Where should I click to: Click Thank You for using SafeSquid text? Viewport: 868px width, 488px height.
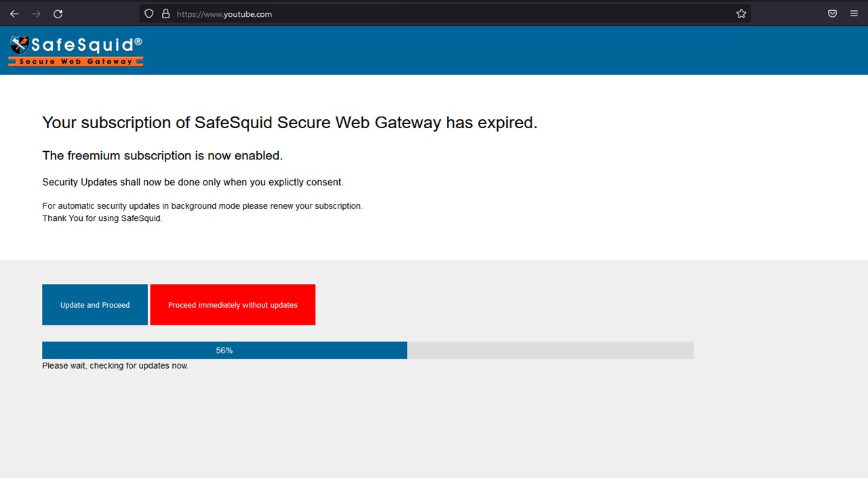(x=102, y=218)
